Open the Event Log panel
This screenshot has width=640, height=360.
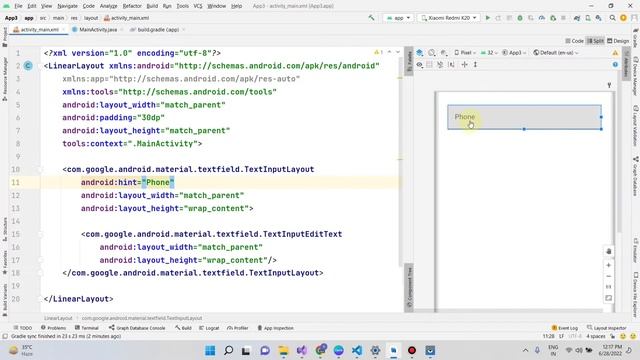coord(564,328)
